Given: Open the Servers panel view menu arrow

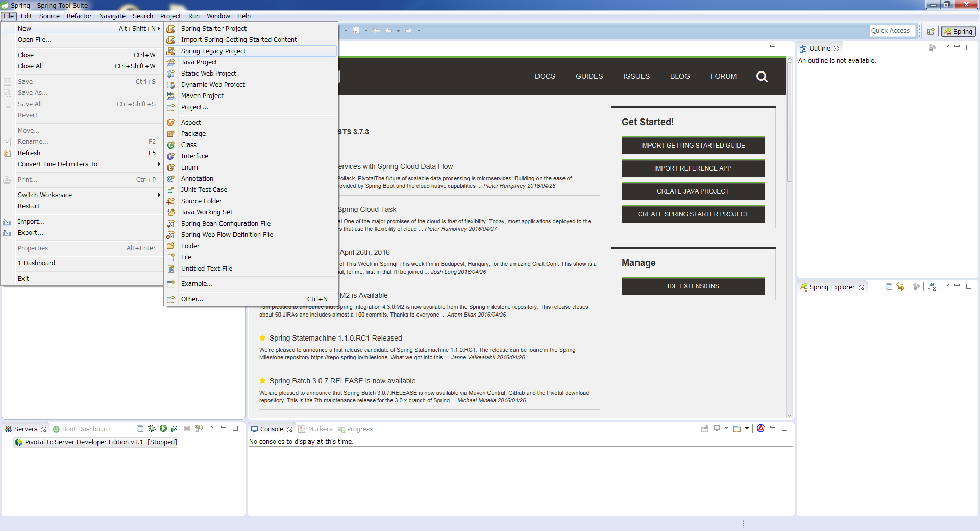Looking at the screenshot, I should pyautogui.click(x=213, y=428).
